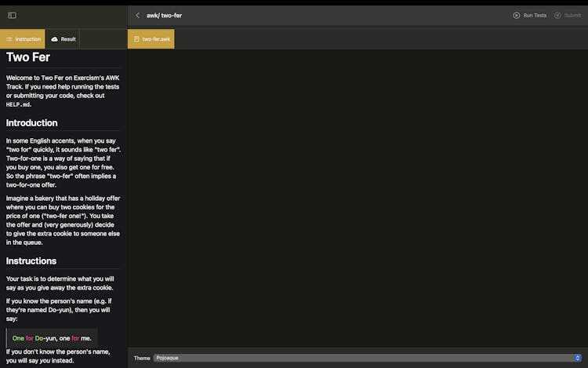Open the Theme dropdown showing Pojoaque
This screenshot has width=588, height=368.
tap(368, 358)
